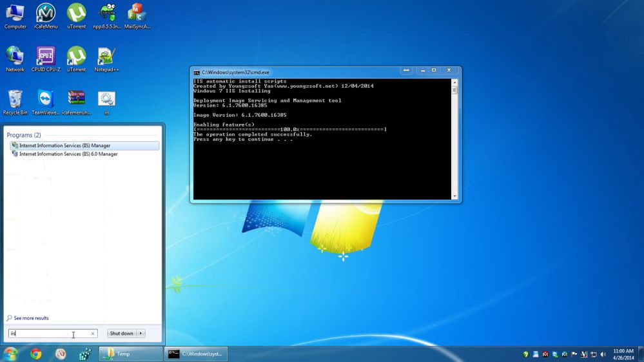Viewport: 644px width, 362px height.
Task: Select the Recycle Bin icon
Action: click(15, 103)
